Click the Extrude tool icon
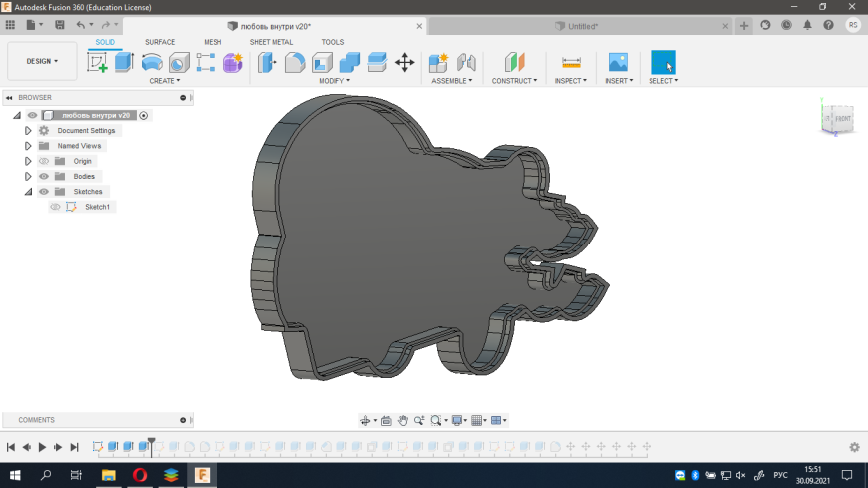 tap(124, 62)
